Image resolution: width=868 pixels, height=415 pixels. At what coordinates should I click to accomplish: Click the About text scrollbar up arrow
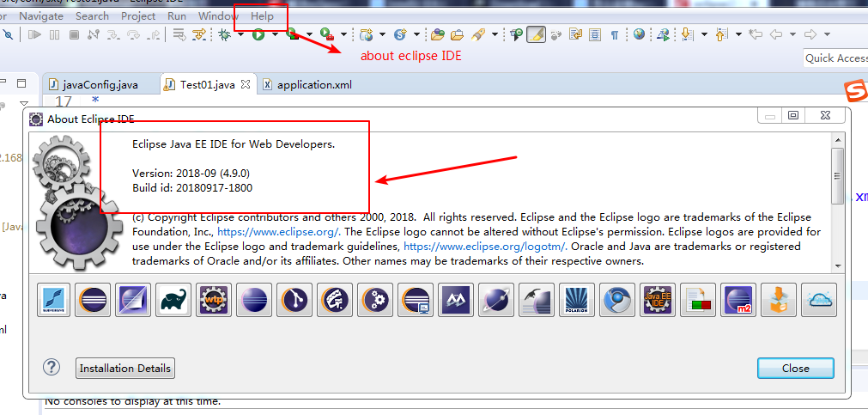click(x=838, y=140)
